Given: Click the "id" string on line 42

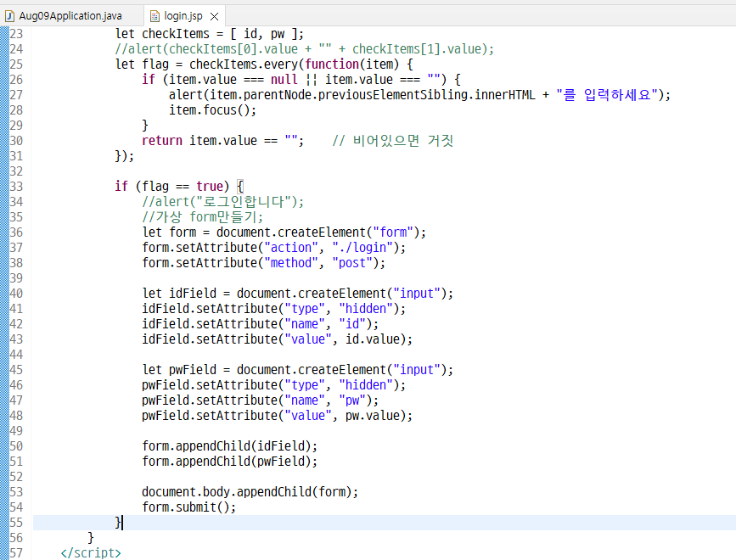Looking at the screenshot, I should pos(352,324).
